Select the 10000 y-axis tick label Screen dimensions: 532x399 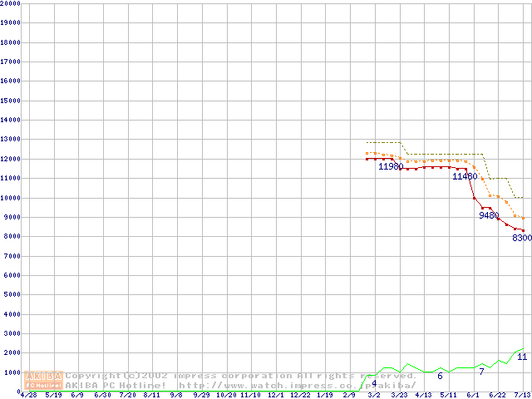pyautogui.click(x=10, y=198)
